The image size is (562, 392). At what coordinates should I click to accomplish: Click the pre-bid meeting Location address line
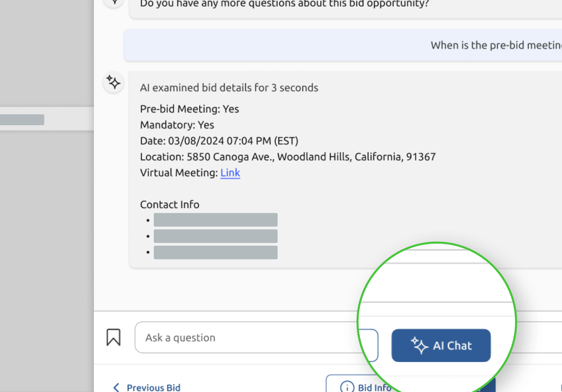288,157
